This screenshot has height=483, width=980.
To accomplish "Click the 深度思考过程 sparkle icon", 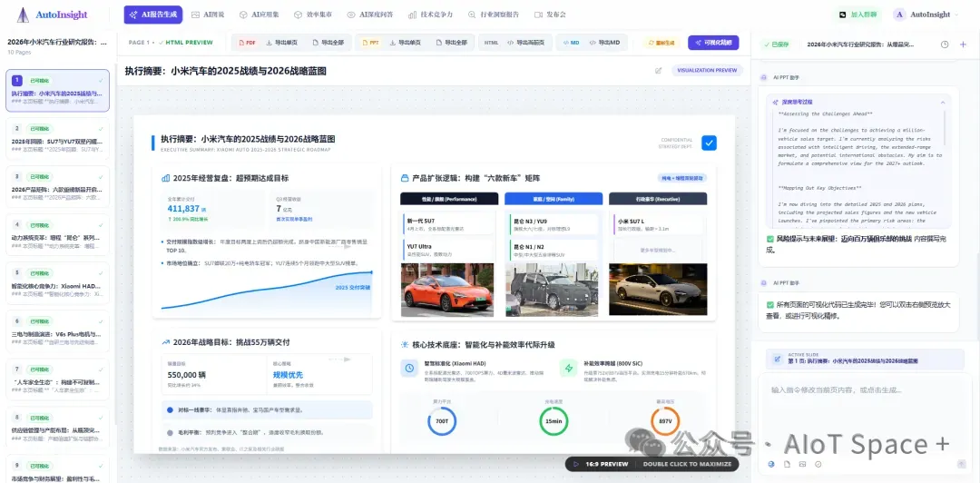I will [x=776, y=102].
